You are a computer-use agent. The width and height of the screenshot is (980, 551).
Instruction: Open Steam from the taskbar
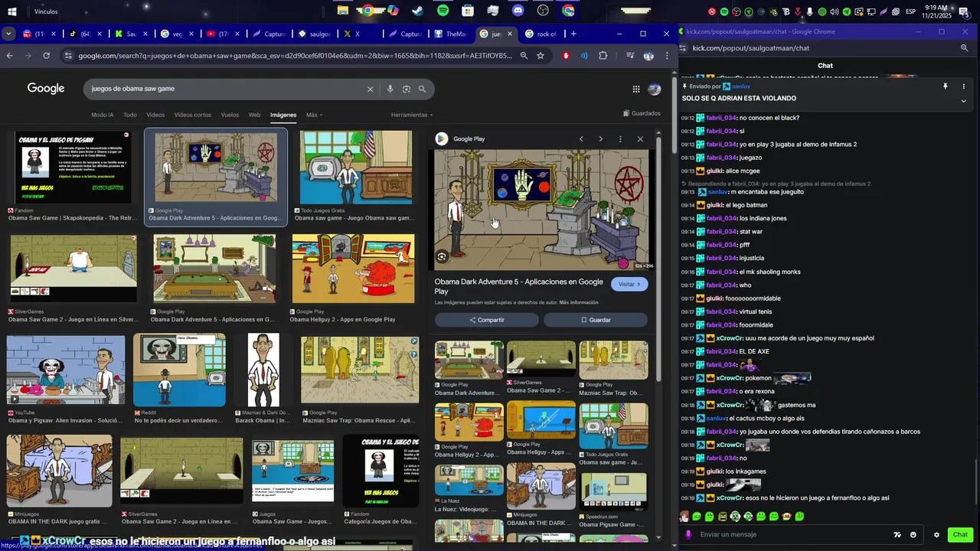click(x=418, y=11)
